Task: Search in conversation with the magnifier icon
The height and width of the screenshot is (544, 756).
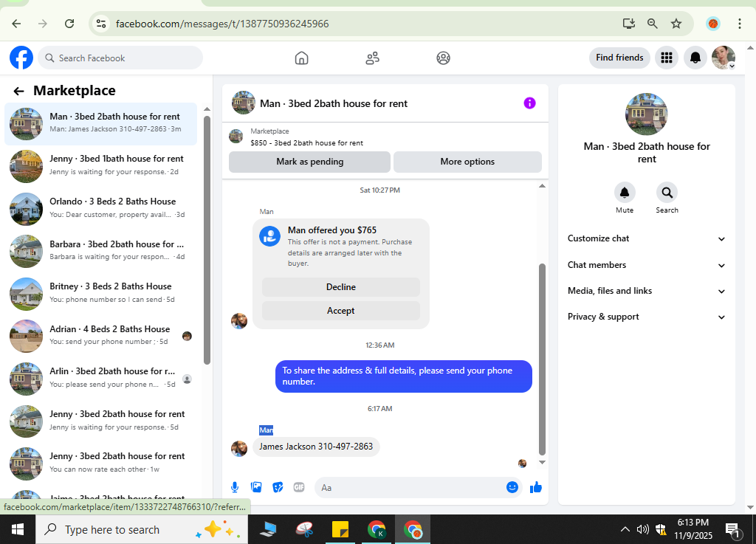Action: point(667,193)
